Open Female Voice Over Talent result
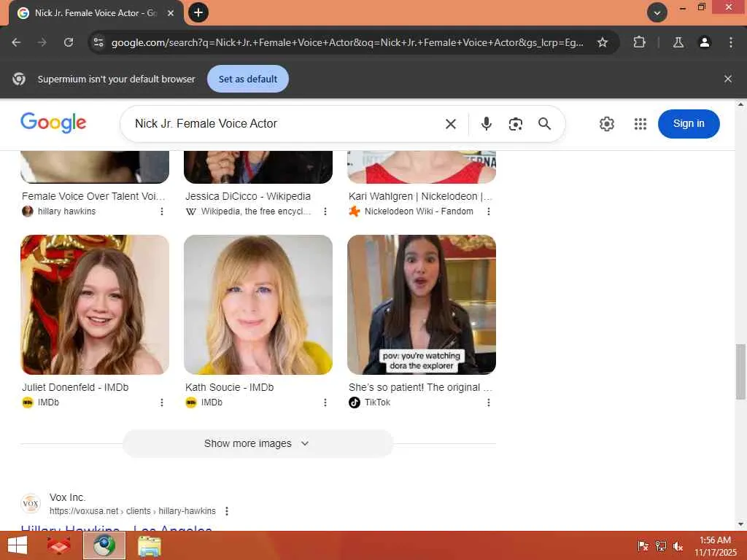 click(x=93, y=196)
